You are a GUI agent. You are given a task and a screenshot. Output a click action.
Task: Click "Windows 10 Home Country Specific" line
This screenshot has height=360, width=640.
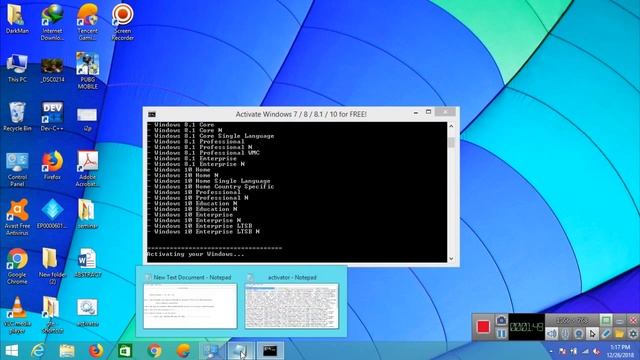click(x=211, y=187)
